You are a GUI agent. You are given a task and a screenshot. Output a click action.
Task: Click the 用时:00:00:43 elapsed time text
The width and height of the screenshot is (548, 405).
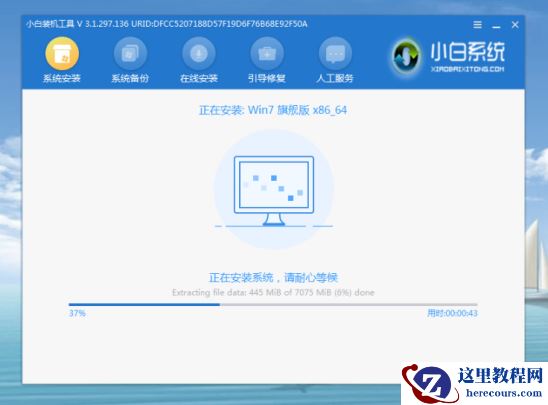[452, 313]
